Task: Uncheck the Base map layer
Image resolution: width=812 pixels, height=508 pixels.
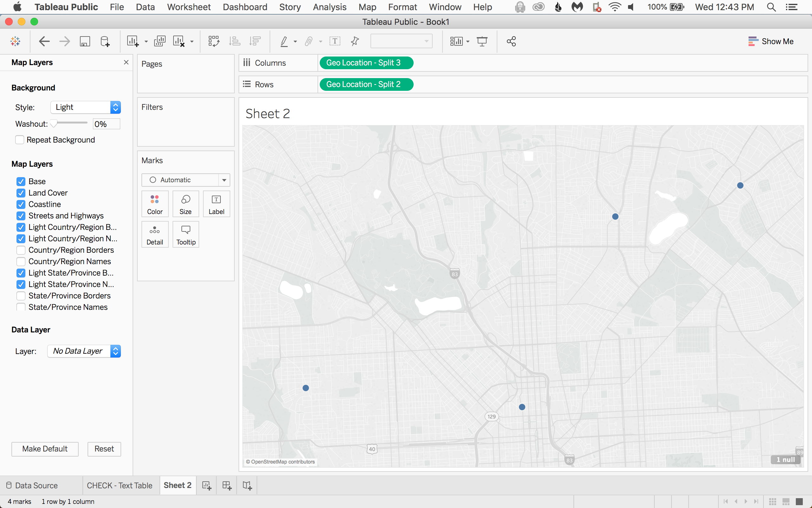Action: point(21,181)
